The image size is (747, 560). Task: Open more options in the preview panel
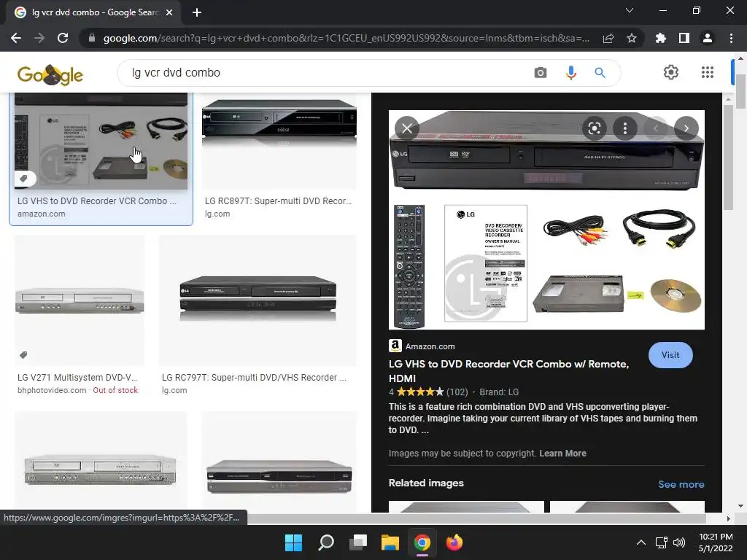point(625,128)
